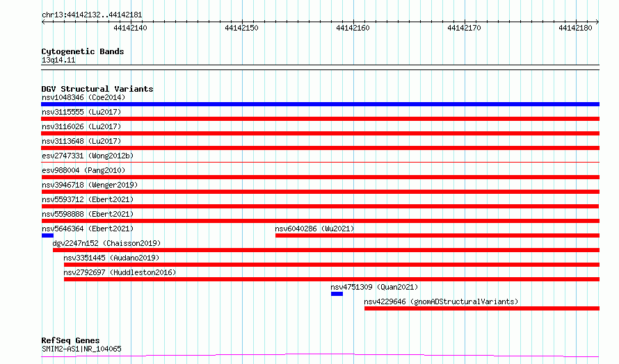Click the Cytogenetic Bands track title

coord(83,51)
